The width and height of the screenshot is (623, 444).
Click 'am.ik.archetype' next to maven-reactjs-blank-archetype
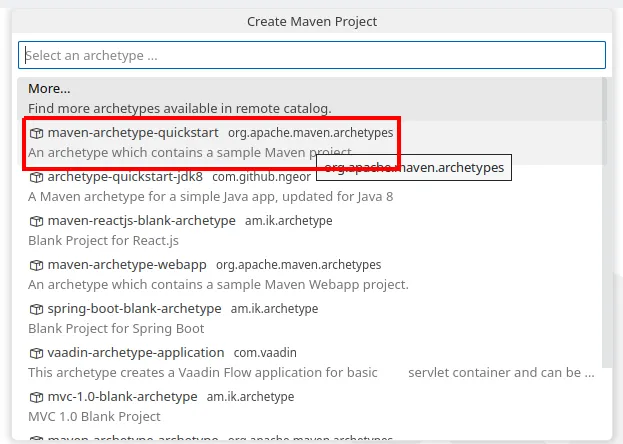coord(289,221)
